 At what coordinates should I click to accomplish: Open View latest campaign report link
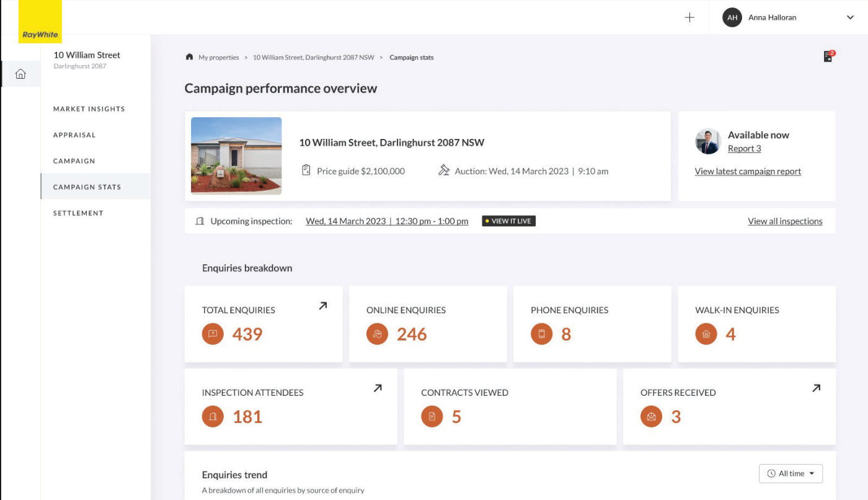point(748,171)
